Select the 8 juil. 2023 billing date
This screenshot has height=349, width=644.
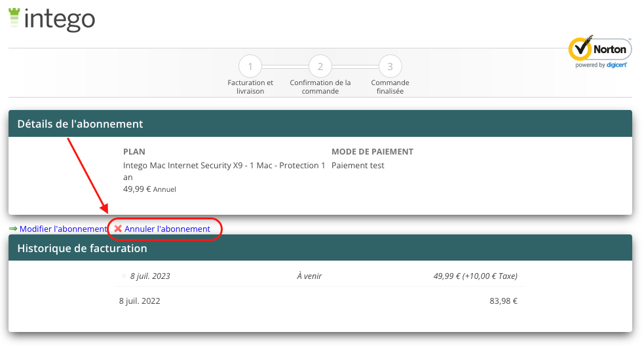pos(150,276)
